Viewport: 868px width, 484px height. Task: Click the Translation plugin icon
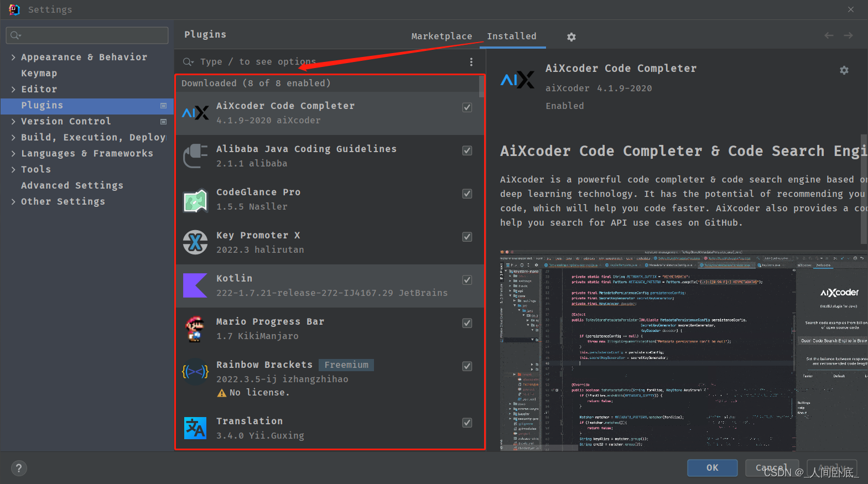point(195,428)
